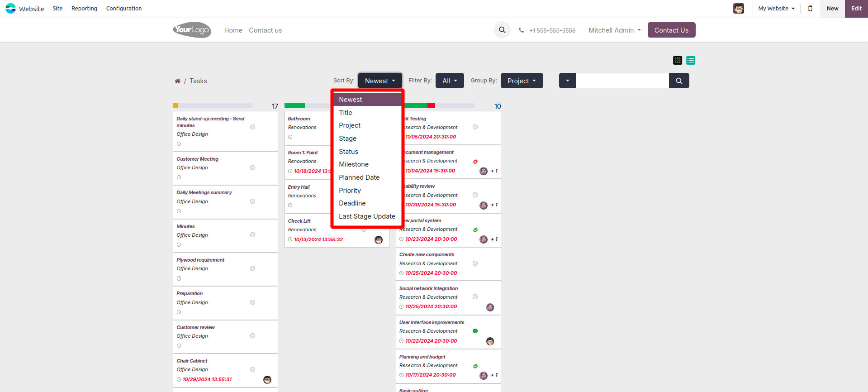Click the avatar on the User interface improvements card
The image size is (868, 392).
tap(490, 341)
